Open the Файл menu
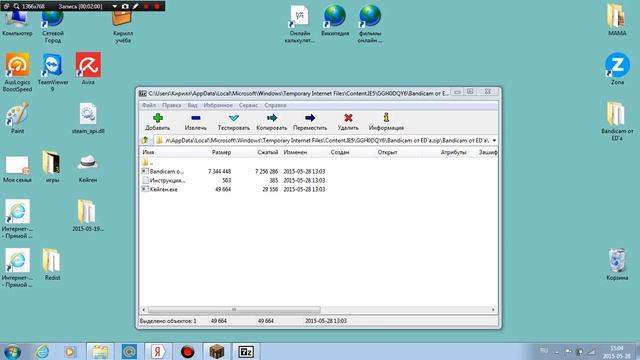 149,105
